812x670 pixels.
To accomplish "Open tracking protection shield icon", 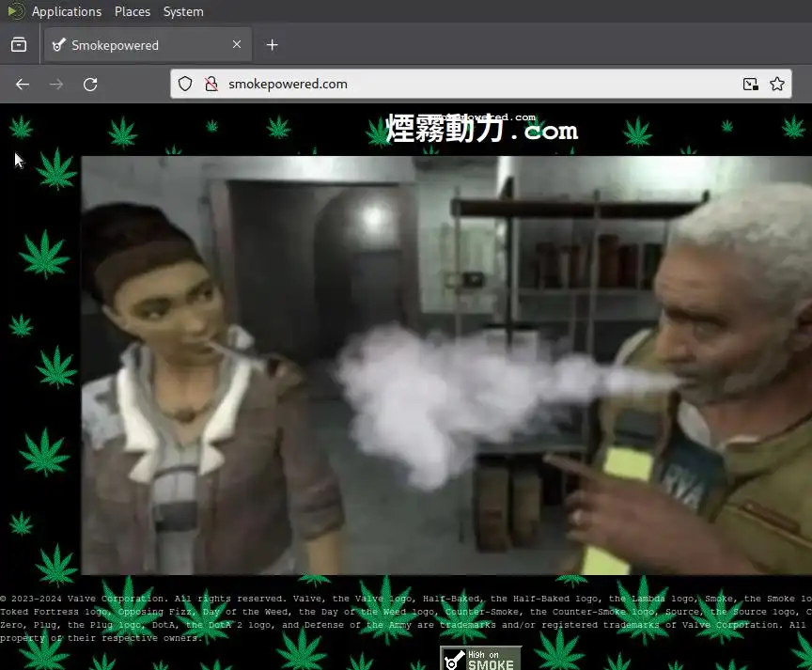I will 185,84.
